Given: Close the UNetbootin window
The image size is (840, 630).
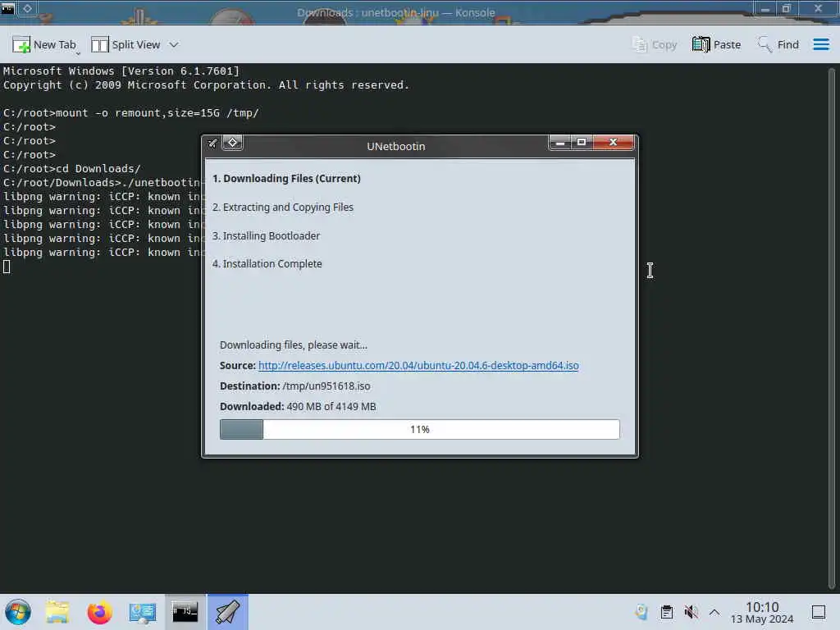Looking at the screenshot, I should [614, 143].
